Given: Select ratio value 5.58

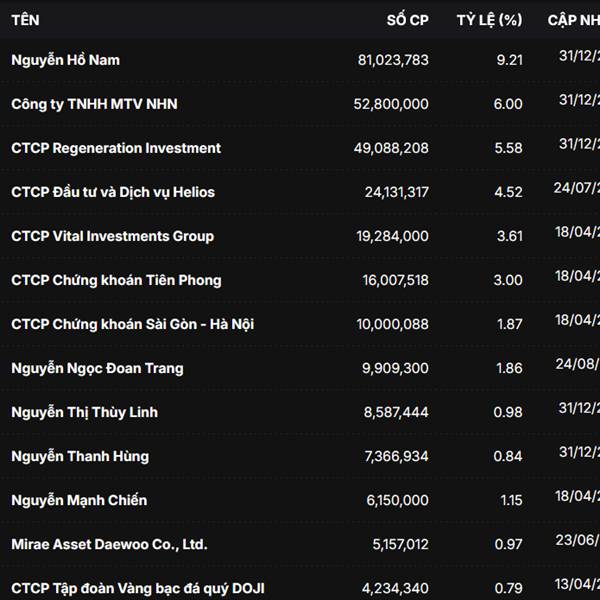Looking at the screenshot, I should pos(508,148).
